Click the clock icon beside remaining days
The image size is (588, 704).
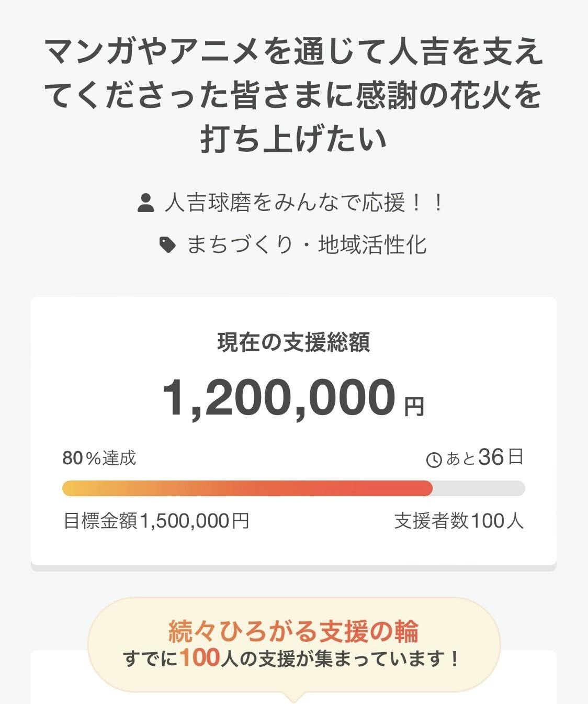[434, 460]
